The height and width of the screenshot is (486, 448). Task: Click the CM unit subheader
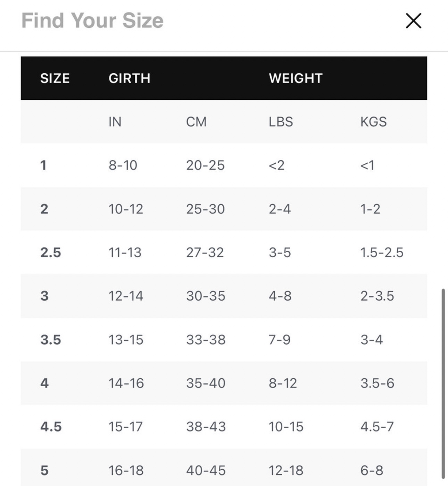(x=196, y=122)
